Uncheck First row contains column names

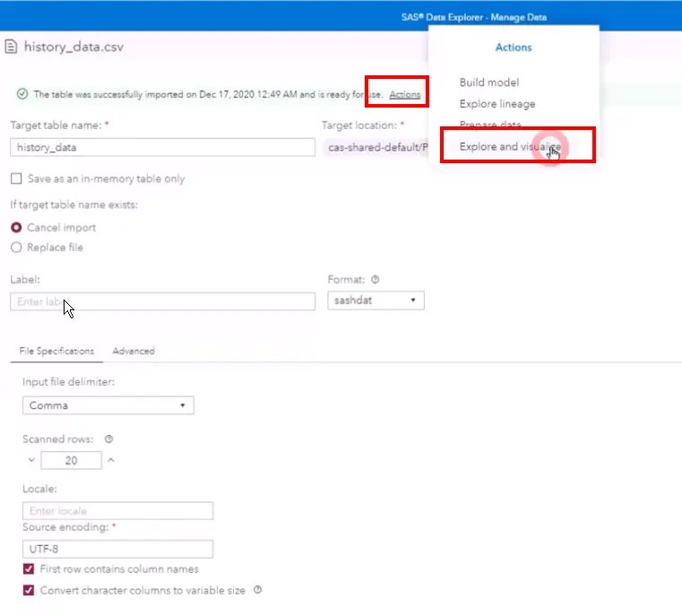pyautogui.click(x=29, y=569)
